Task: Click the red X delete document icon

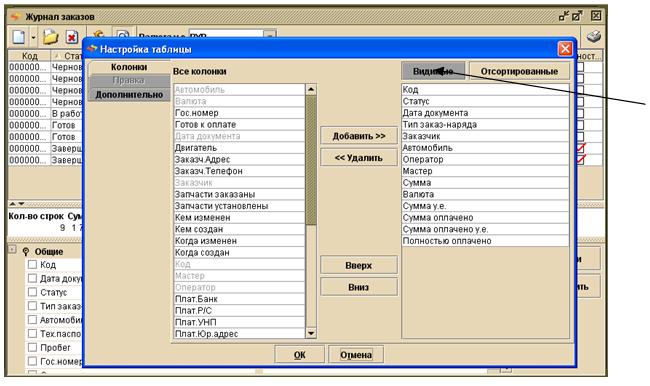Action: 72,37
